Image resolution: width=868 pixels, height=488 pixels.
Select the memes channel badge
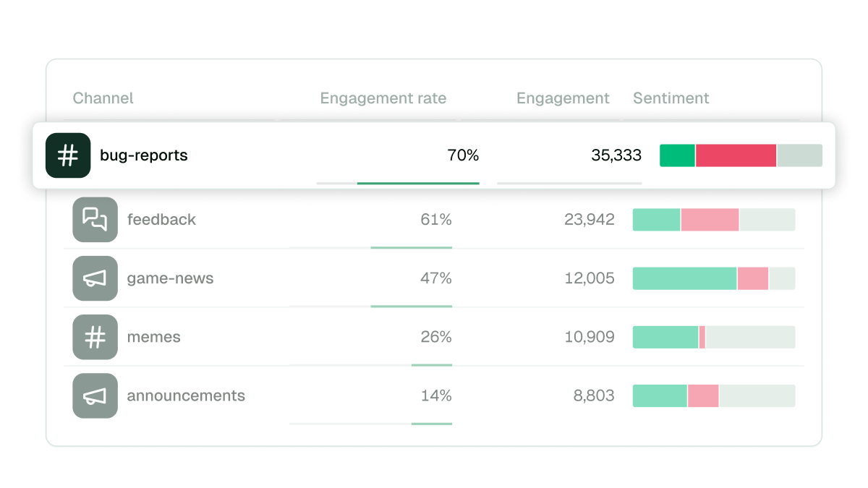pos(95,337)
